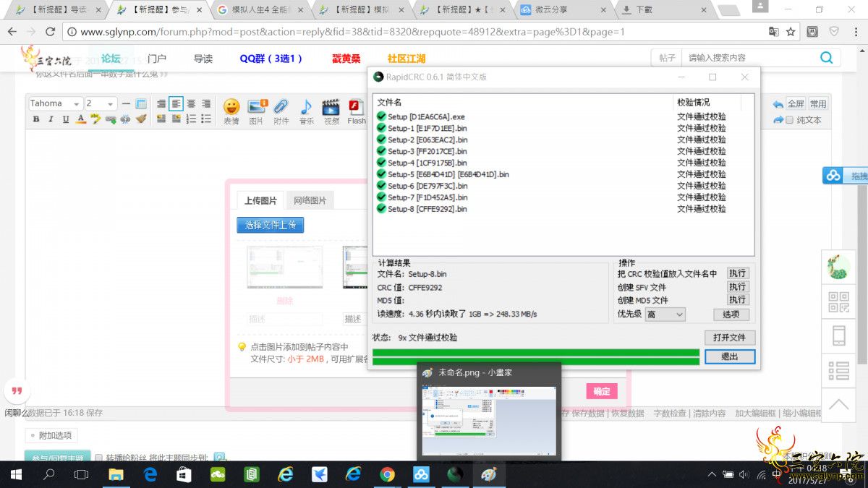Toggle bold text formatting

[36, 119]
